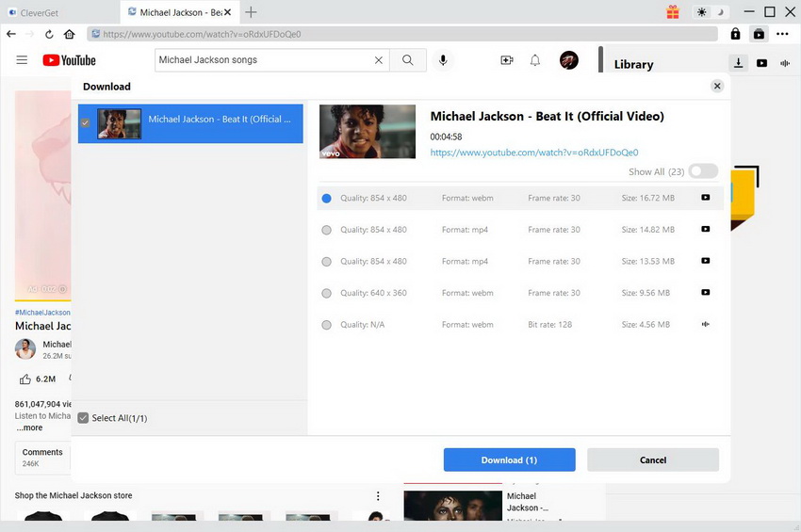The image size is (801, 532).
Task: Close the Download dialog
Action: click(717, 86)
